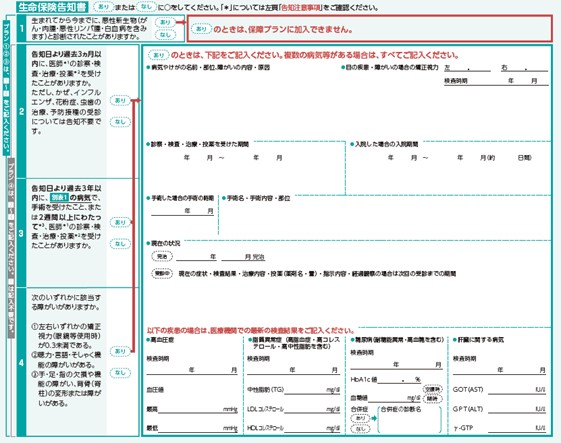The width and height of the screenshot is (561, 443).
Task: Click the surgery date 年 月 field
Action: 182,211
